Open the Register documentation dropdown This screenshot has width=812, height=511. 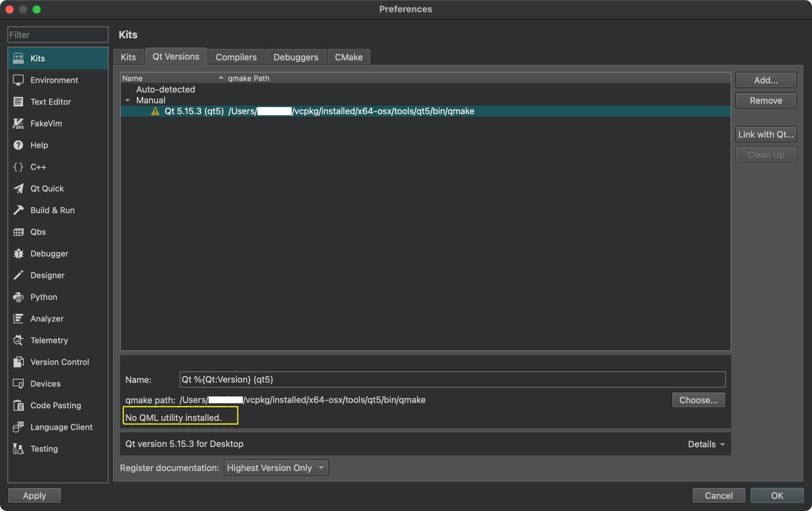[x=276, y=468]
